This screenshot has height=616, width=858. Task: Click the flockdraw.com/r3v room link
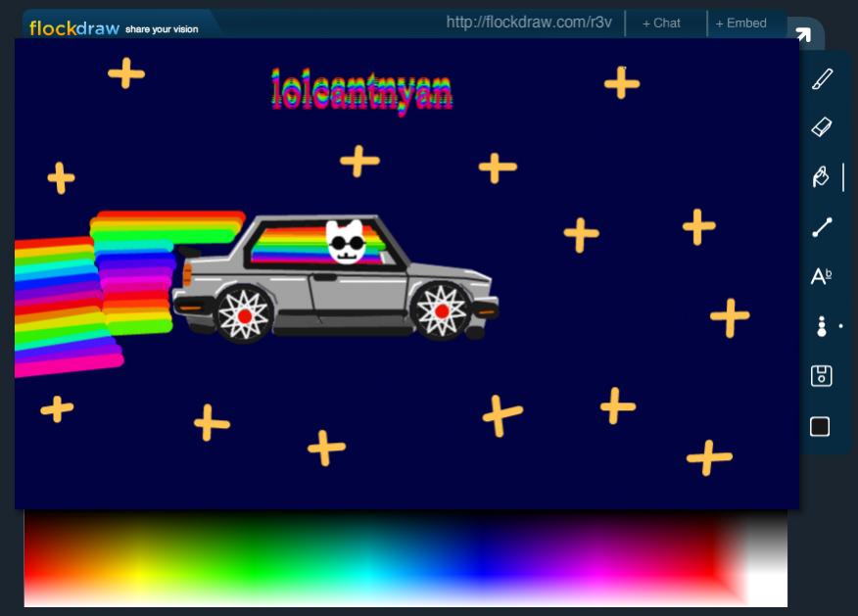[x=529, y=22]
